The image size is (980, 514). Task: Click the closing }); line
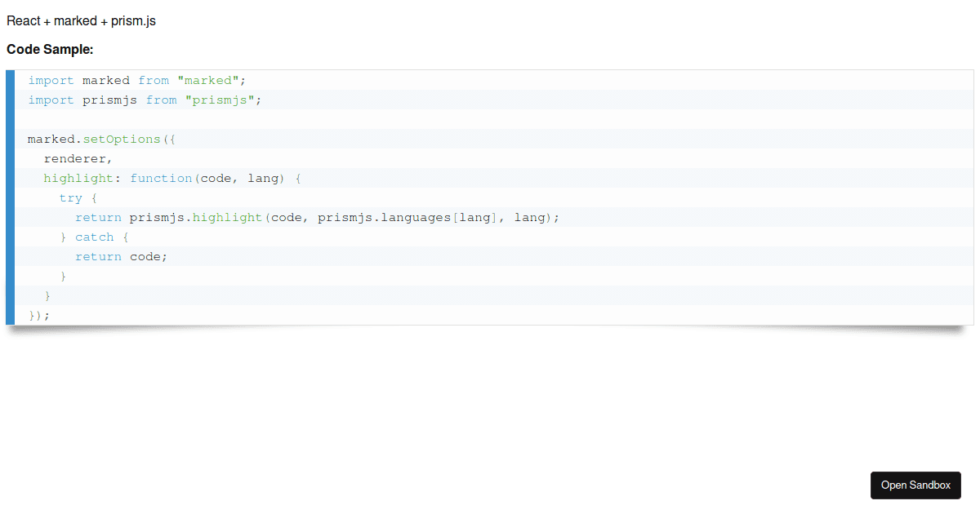click(x=38, y=314)
